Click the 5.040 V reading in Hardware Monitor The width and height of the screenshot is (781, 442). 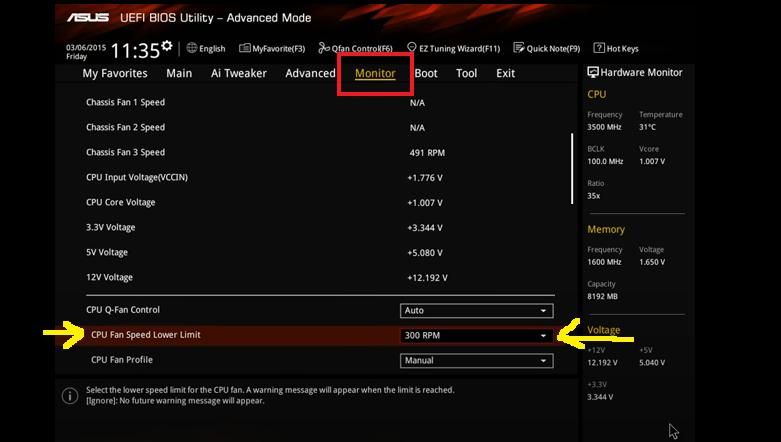[652, 363]
